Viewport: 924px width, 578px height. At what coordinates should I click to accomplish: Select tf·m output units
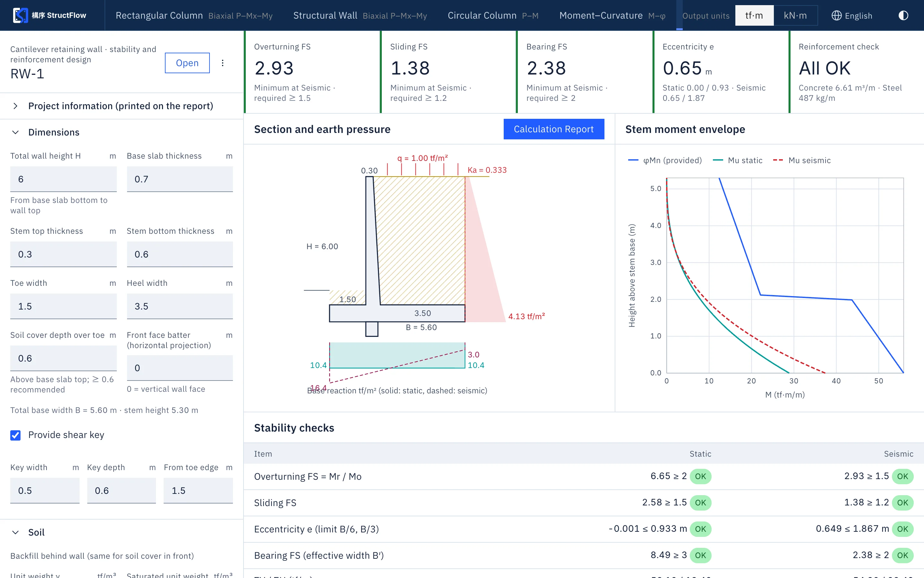pos(754,15)
